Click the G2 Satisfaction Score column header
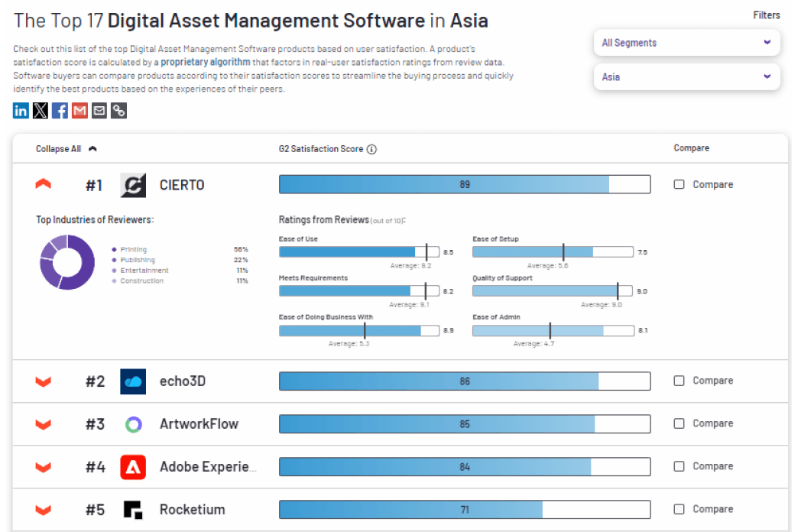This screenshot has height=532, width=801. 321,149
